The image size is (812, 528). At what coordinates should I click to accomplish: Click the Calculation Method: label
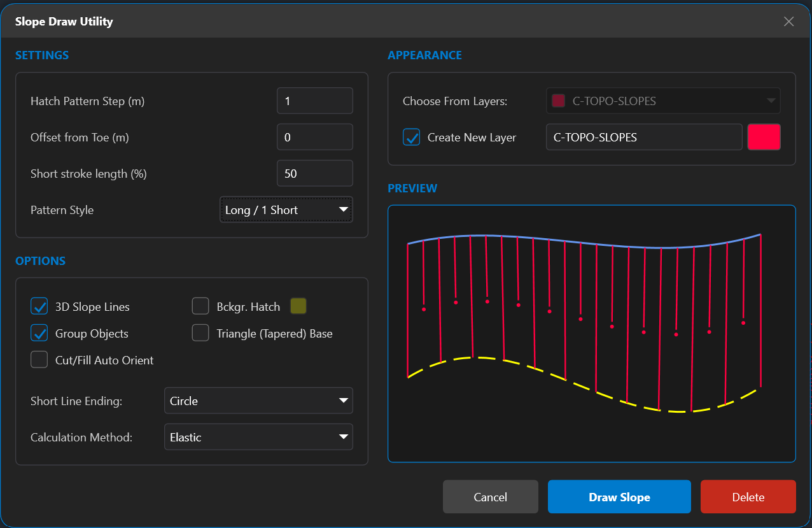[81, 437]
